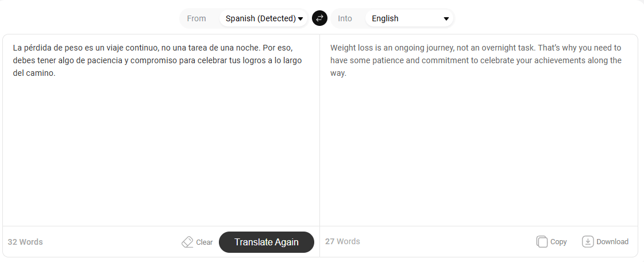Click the Translate Again button

(x=267, y=242)
